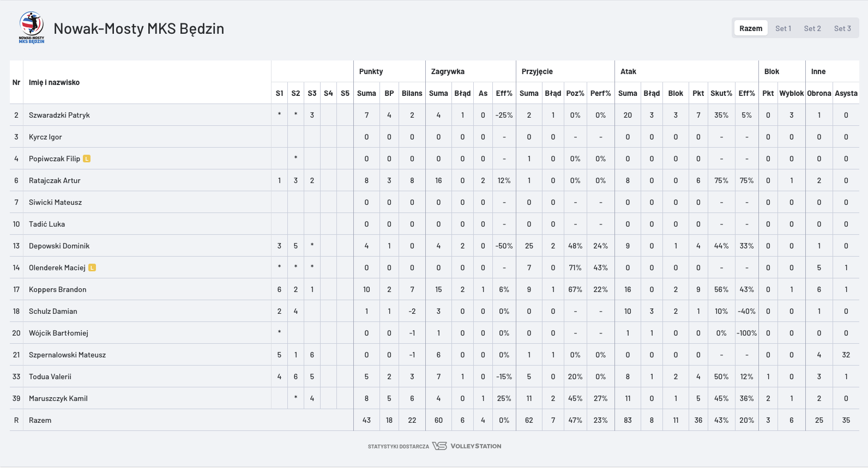The image size is (868, 468).
Task: Click the Atak column group header
Action: point(628,71)
